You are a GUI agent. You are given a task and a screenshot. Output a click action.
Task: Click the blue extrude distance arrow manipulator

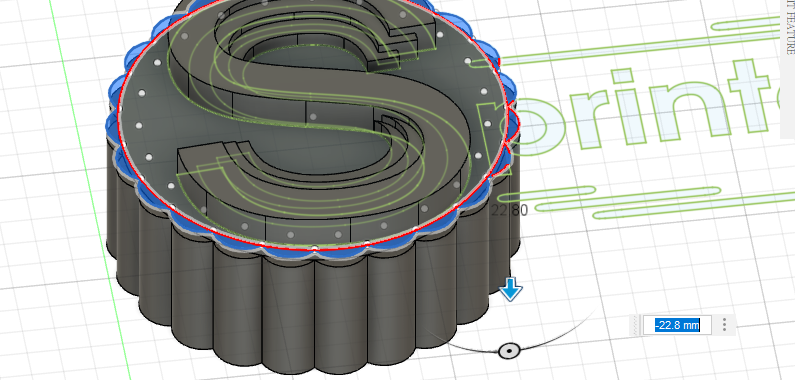coord(511,289)
